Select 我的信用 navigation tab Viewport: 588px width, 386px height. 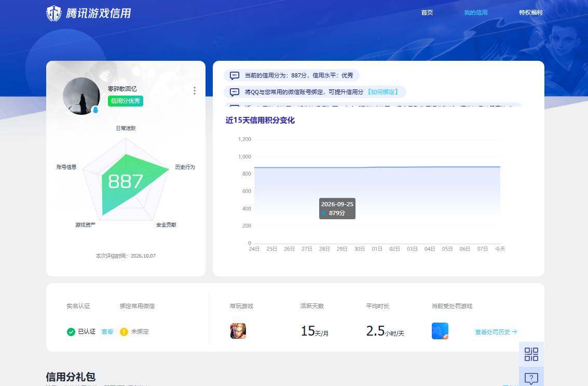(476, 12)
